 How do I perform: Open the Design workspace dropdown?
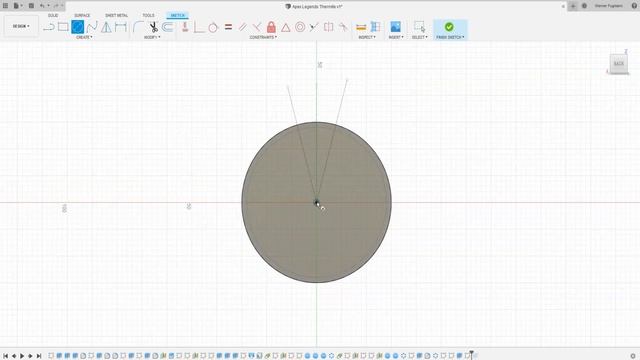21,26
